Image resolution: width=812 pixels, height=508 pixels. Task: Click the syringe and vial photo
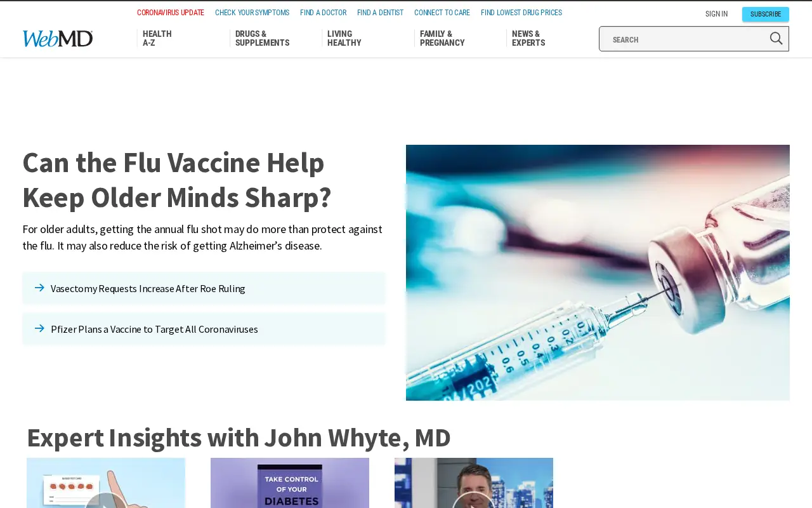(598, 272)
